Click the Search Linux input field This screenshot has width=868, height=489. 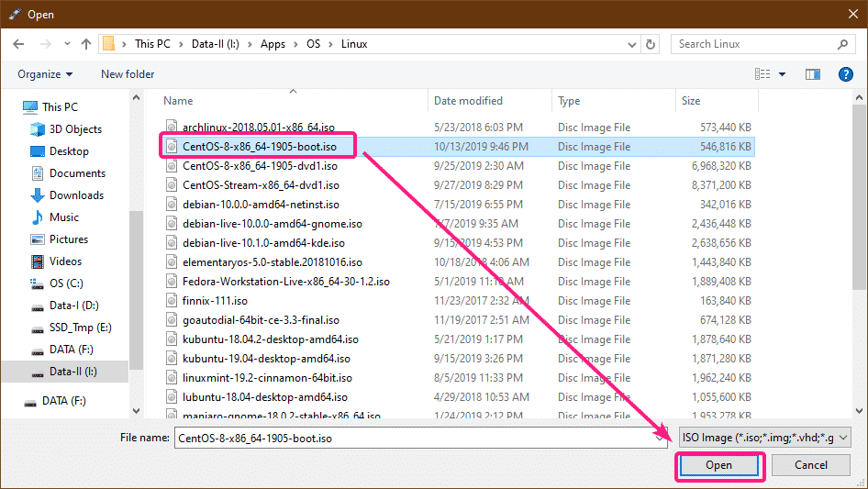pyautogui.click(x=752, y=44)
